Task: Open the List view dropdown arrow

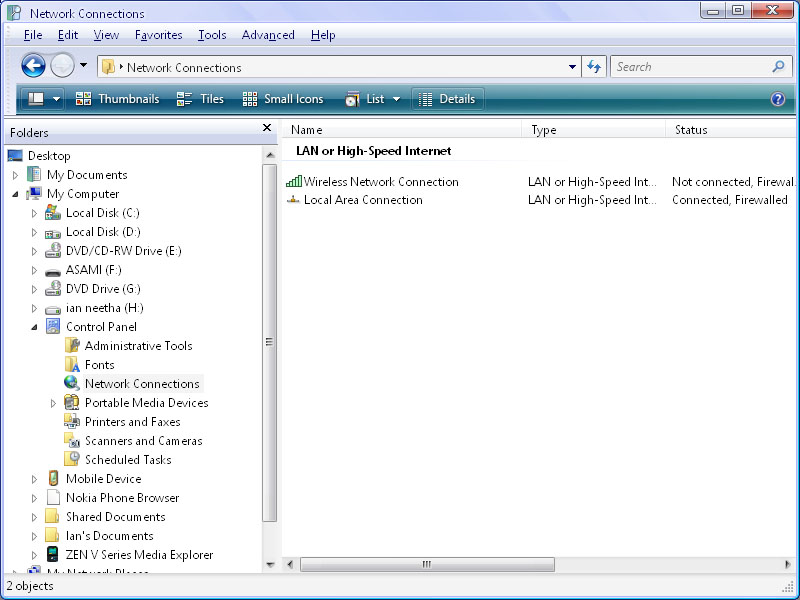Action: pyautogui.click(x=396, y=99)
